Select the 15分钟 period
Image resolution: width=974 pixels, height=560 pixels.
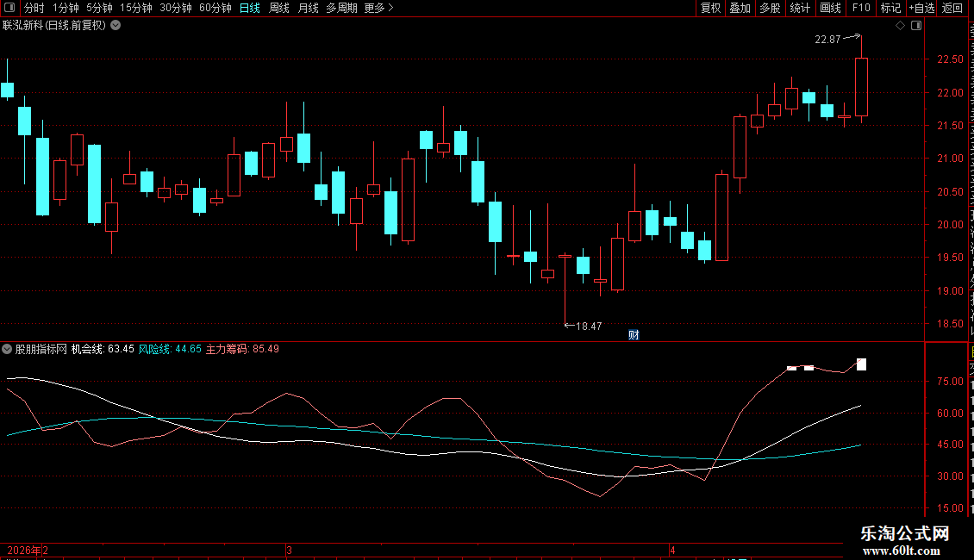136,8
